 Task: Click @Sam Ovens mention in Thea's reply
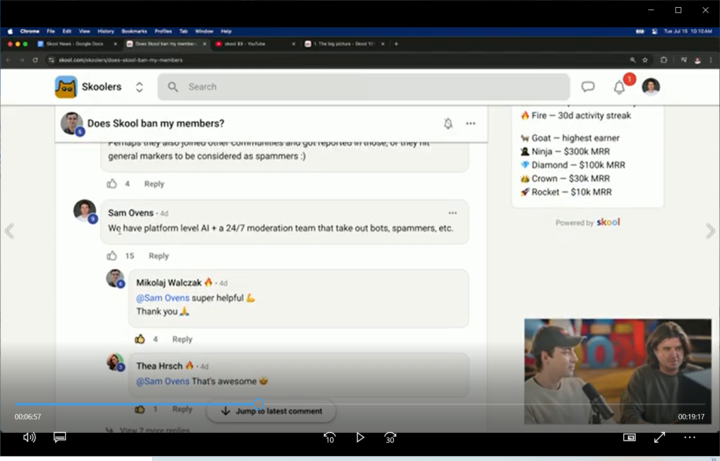pos(163,381)
